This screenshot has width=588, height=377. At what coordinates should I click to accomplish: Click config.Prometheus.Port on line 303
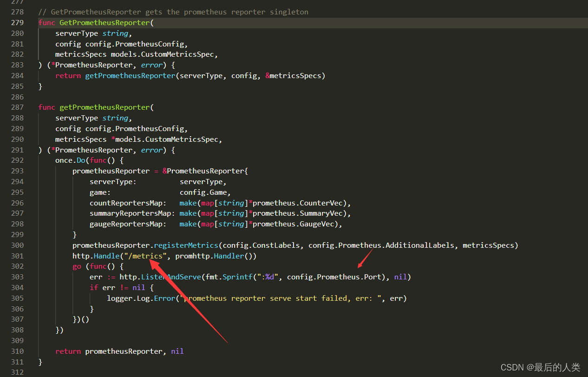(x=334, y=277)
